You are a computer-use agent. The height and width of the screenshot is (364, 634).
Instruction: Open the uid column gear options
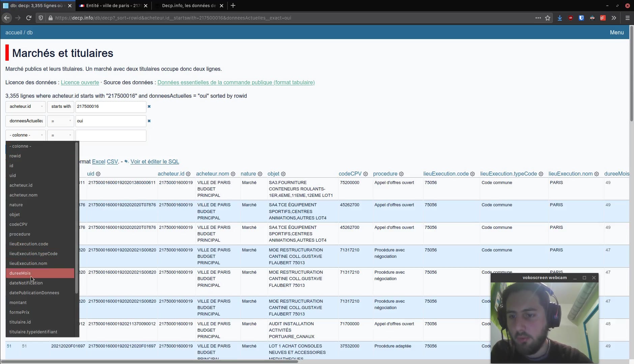pyautogui.click(x=98, y=174)
